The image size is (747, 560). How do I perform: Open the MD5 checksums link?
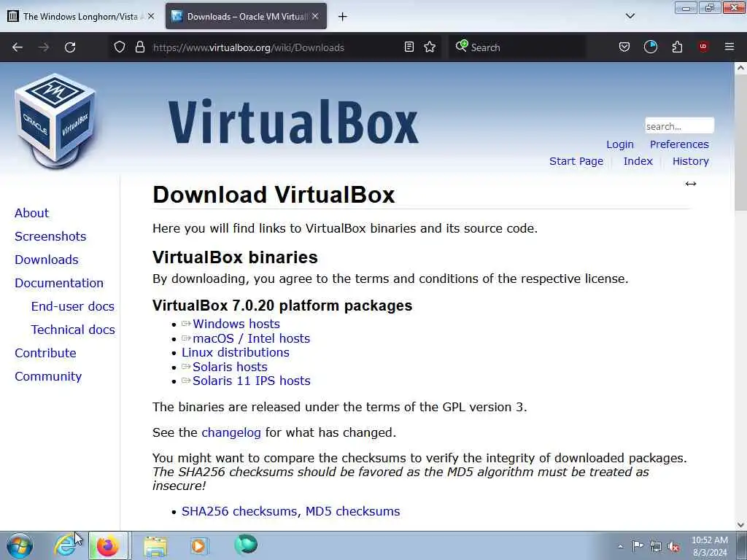pos(352,511)
